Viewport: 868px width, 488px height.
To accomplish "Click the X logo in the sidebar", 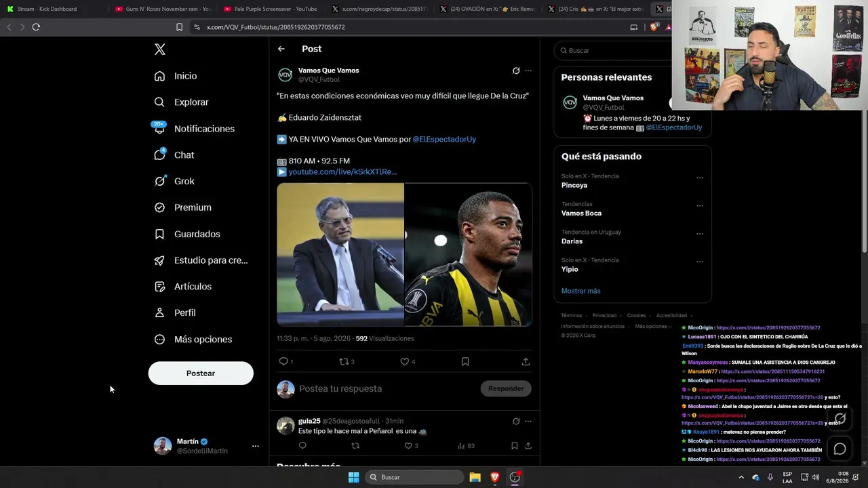I will click(x=159, y=49).
